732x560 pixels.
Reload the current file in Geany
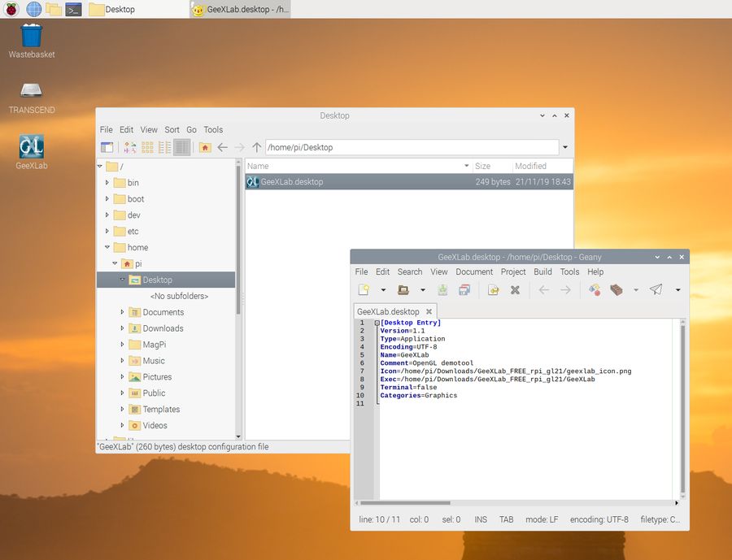(493, 290)
